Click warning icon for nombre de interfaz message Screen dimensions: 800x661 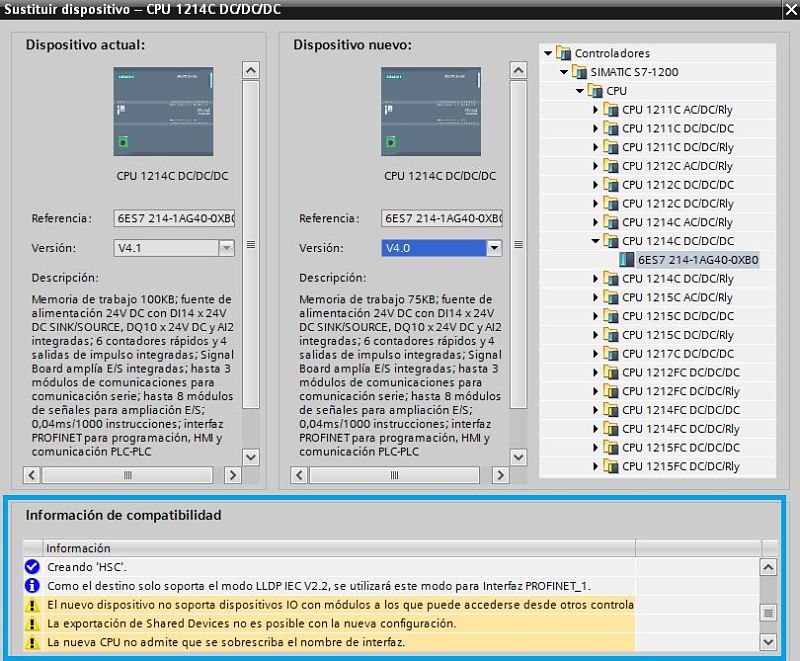coord(32,643)
